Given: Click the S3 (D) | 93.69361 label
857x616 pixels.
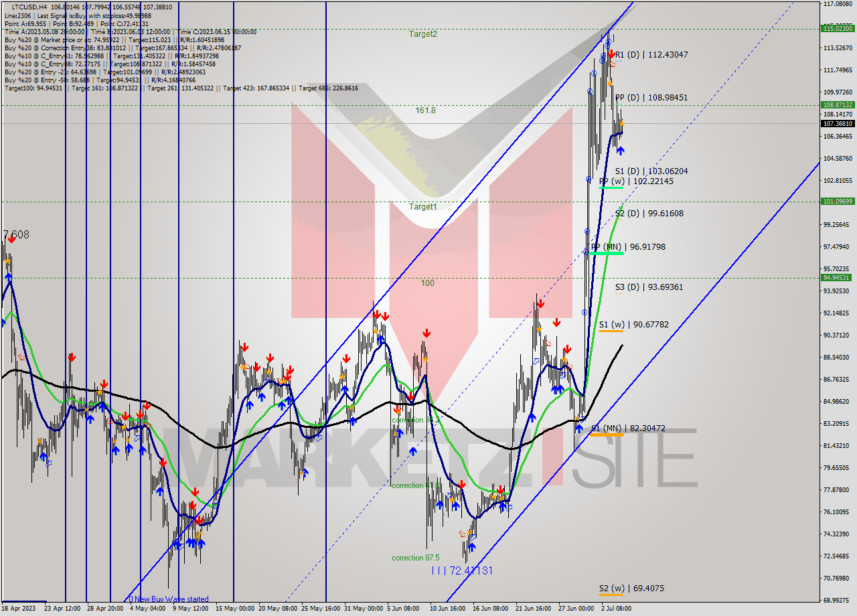Looking at the screenshot, I should pos(649,287).
